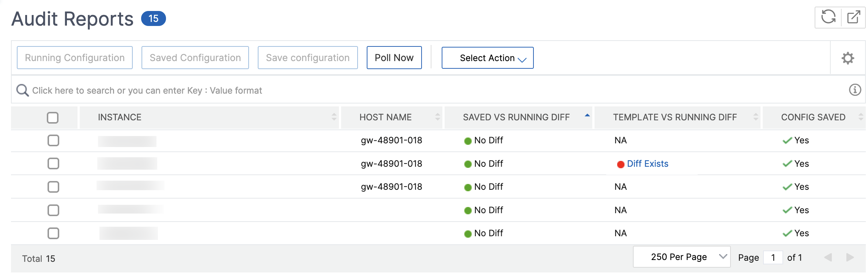Click the Poll Now button
This screenshot has width=868, height=275.
coord(394,58)
